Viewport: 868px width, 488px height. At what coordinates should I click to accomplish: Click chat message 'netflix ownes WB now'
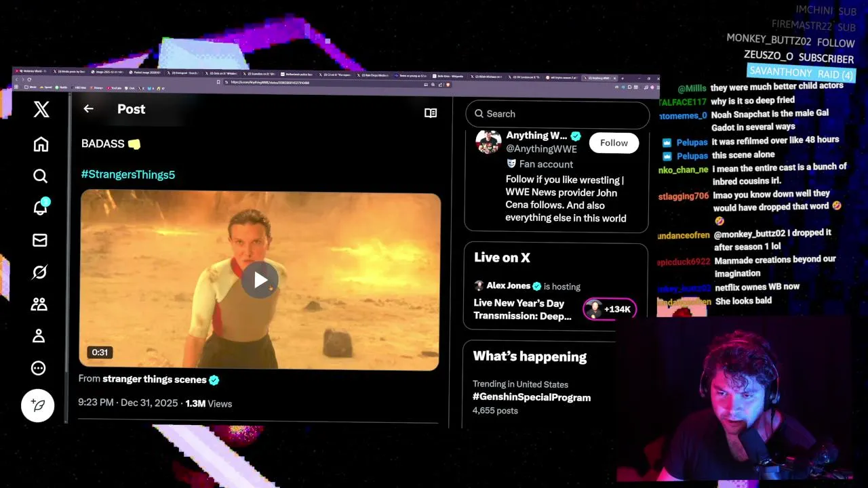tap(757, 287)
